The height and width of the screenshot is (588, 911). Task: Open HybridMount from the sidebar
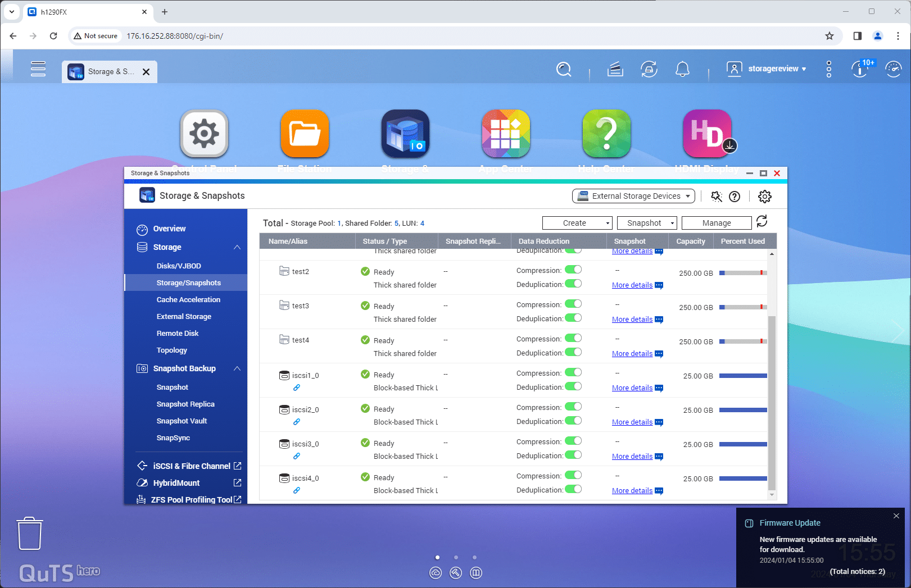176,483
